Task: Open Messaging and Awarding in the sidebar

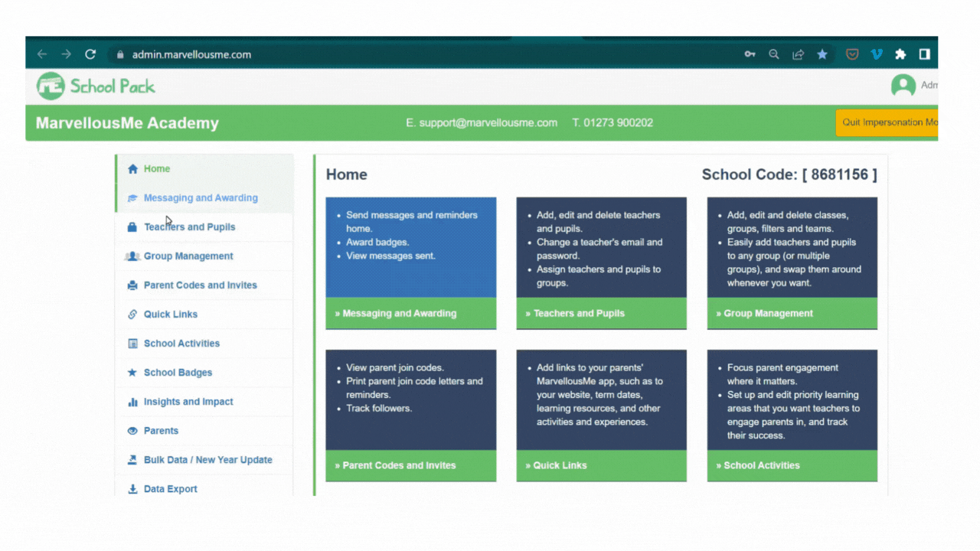Action: 201,198
